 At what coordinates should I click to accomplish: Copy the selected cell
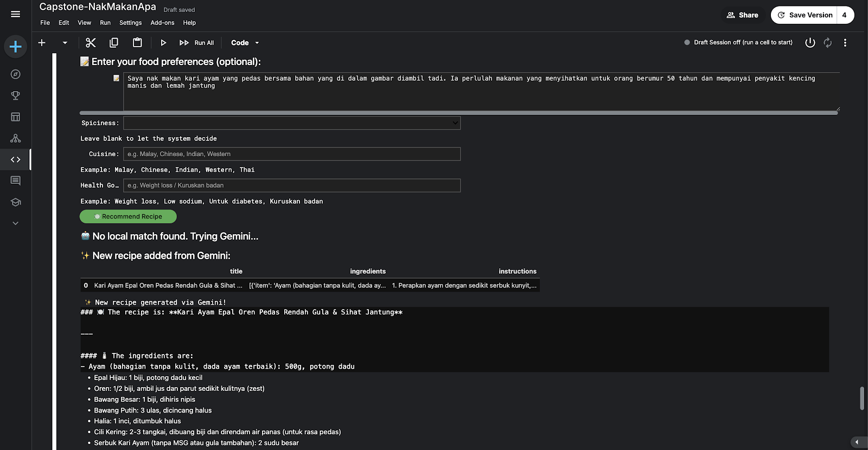tap(114, 42)
